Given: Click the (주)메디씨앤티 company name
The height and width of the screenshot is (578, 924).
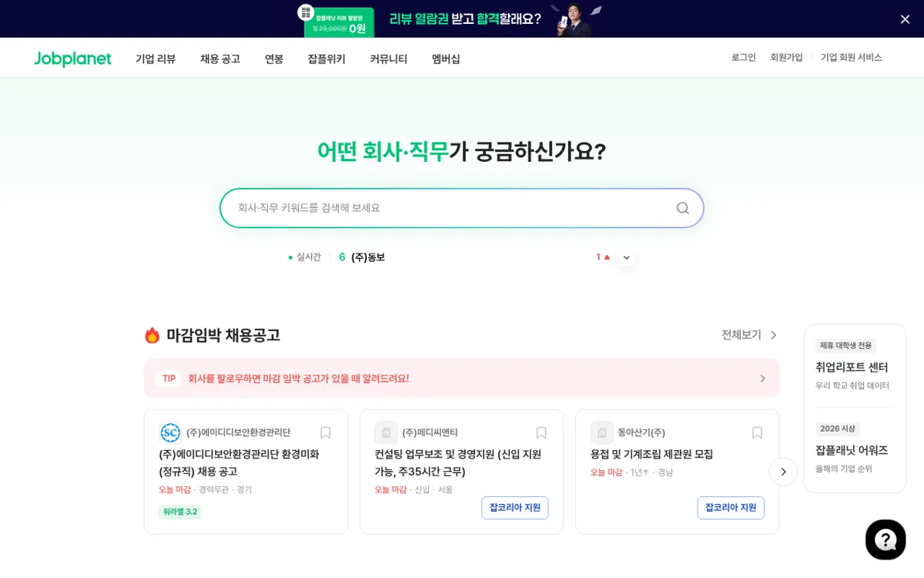Looking at the screenshot, I should click(x=430, y=432).
